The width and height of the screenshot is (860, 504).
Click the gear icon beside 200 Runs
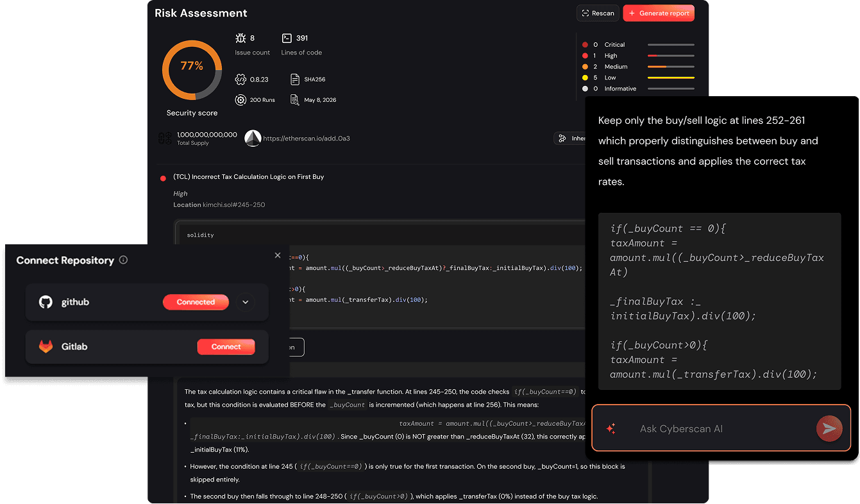[x=240, y=100]
